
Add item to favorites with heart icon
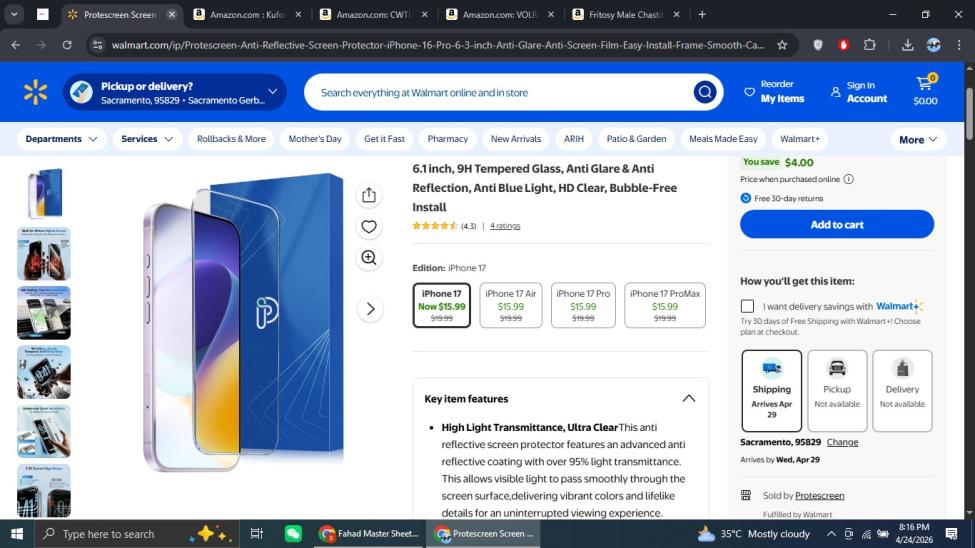coord(369,227)
